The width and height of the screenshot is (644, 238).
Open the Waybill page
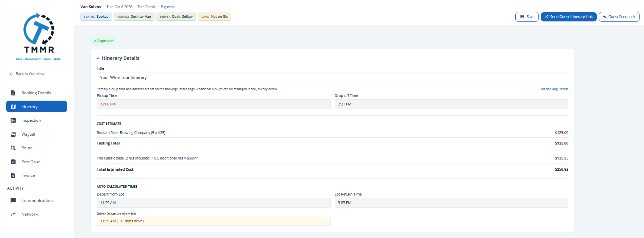pos(36,134)
